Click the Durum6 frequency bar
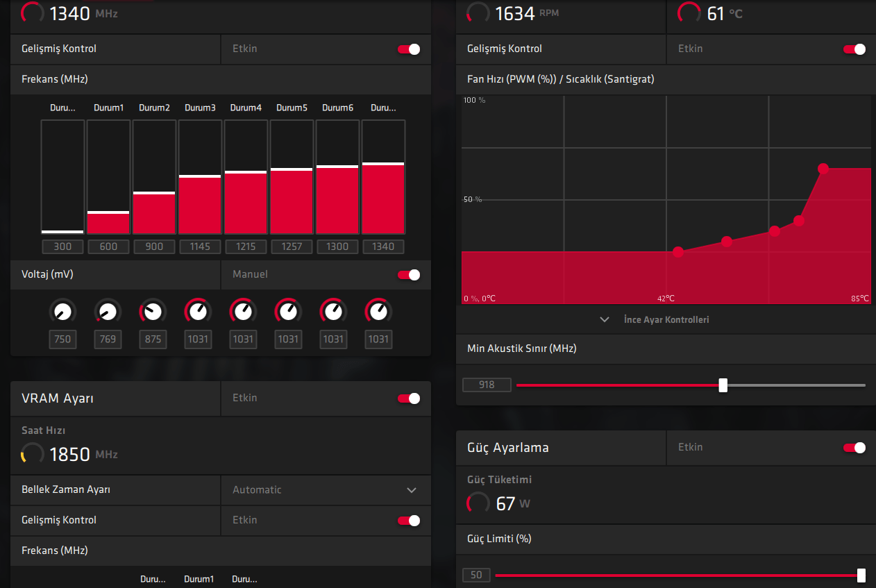The width and height of the screenshot is (876, 588). coord(337,177)
